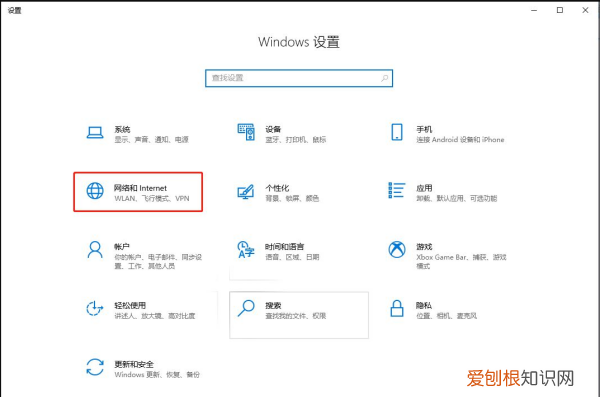Open the 应用 list icon

tap(397, 190)
